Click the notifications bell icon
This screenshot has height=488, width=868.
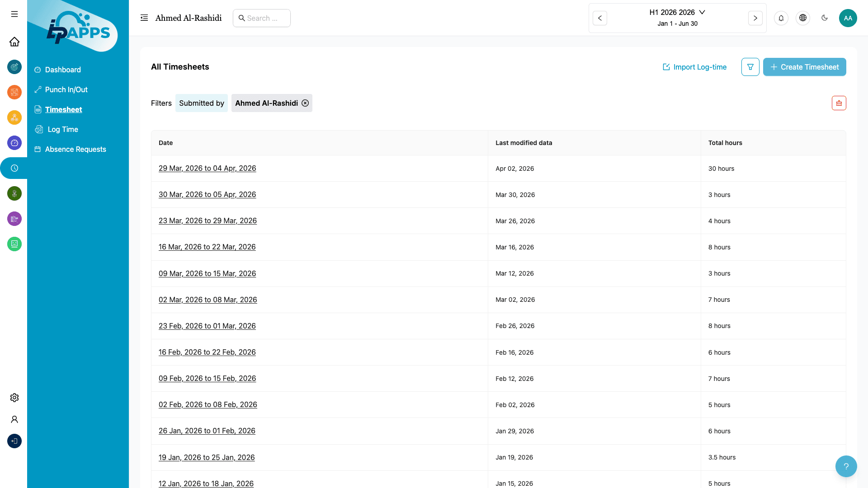pos(781,18)
